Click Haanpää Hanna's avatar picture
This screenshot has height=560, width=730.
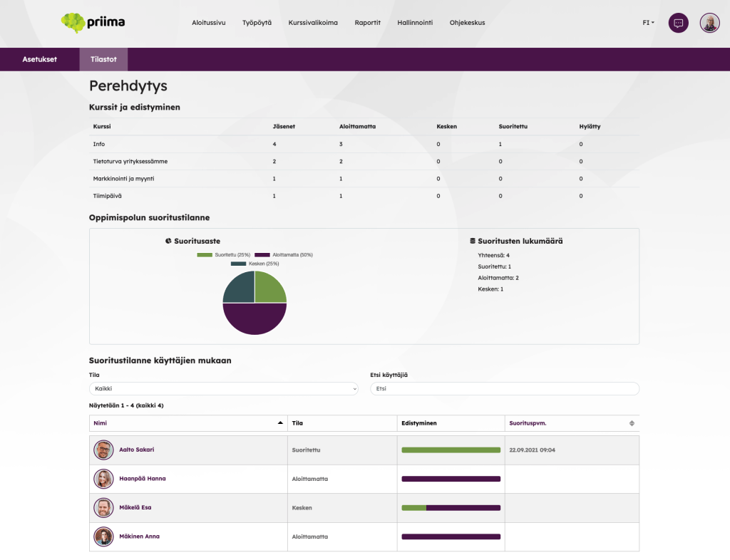[x=103, y=479]
